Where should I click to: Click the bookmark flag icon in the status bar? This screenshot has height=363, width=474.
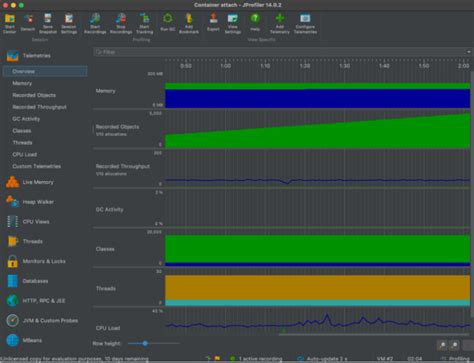tap(217, 359)
